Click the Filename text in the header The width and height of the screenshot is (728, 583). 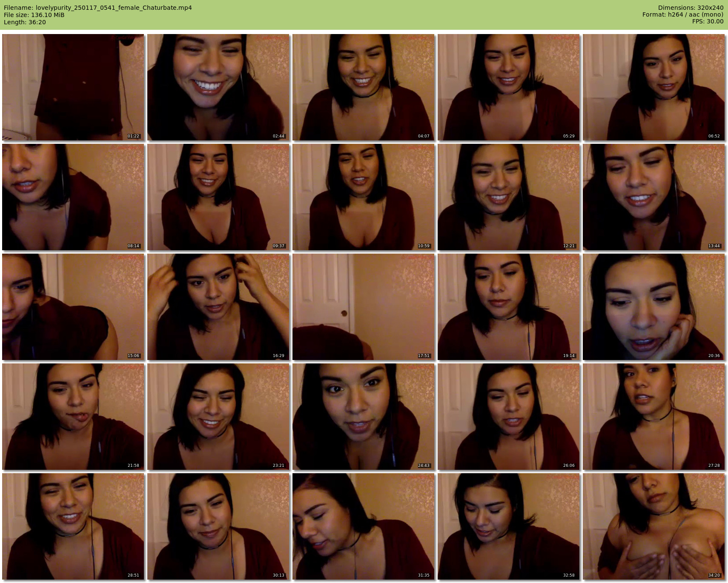click(x=98, y=8)
